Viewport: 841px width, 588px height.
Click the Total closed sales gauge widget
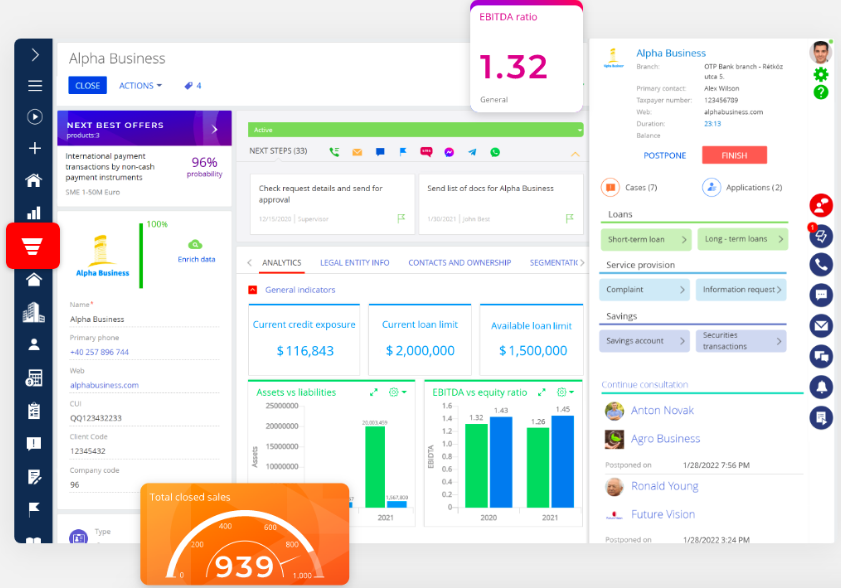(245, 534)
